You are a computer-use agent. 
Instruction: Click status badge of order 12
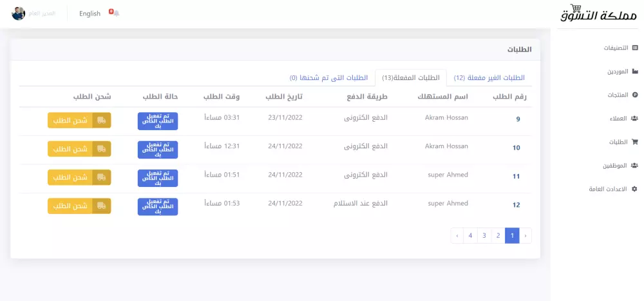click(x=158, y=207)
